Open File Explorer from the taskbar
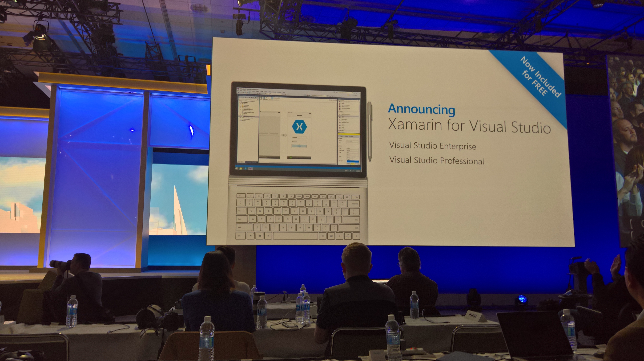Screen dimensions: 644x361 click(241, 169)
